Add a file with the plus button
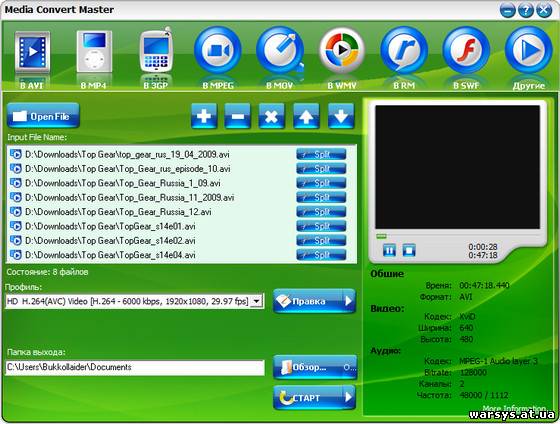Screen dimensions: 560x424 click(204, 116)
